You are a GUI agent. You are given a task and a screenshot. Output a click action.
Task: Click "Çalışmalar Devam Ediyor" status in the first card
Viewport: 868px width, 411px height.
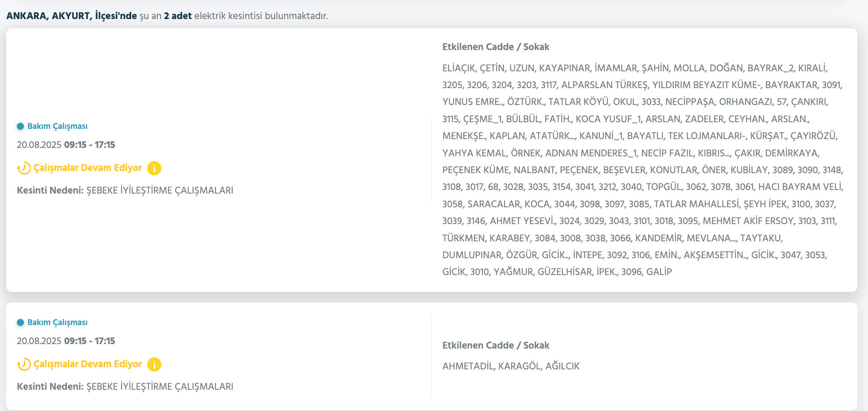point(88,168)
